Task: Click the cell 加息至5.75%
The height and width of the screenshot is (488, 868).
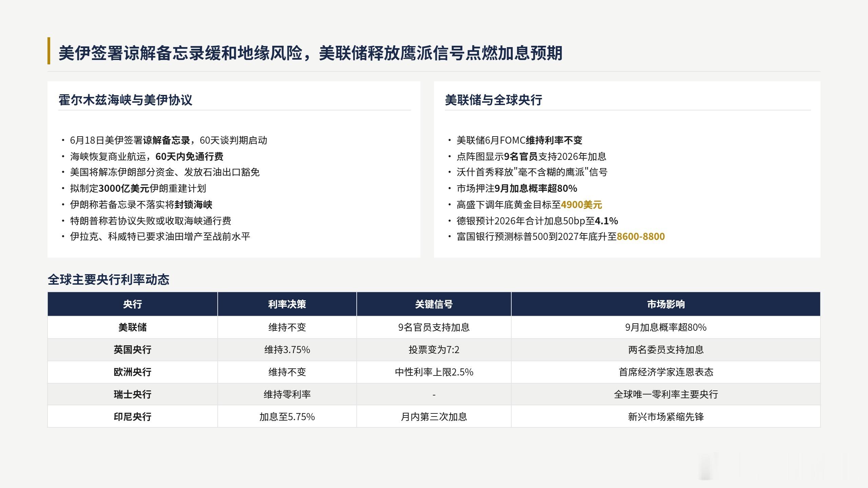Action: coord(287,416)
